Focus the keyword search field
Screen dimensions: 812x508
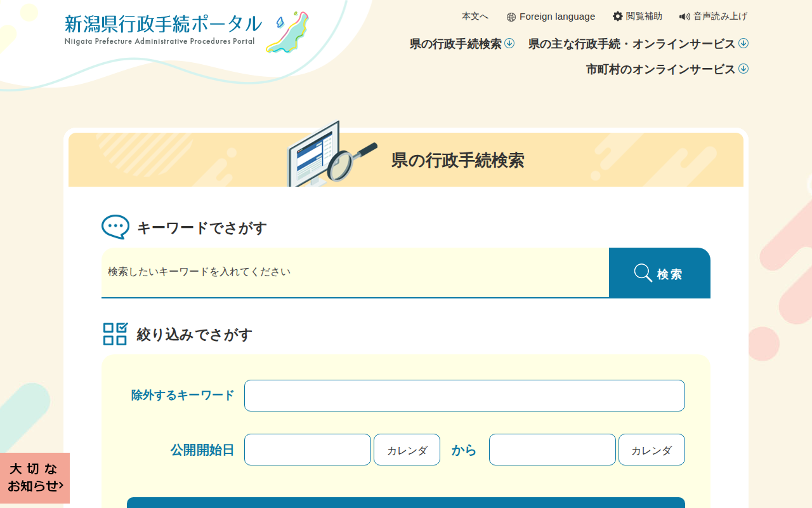point(355,272)
